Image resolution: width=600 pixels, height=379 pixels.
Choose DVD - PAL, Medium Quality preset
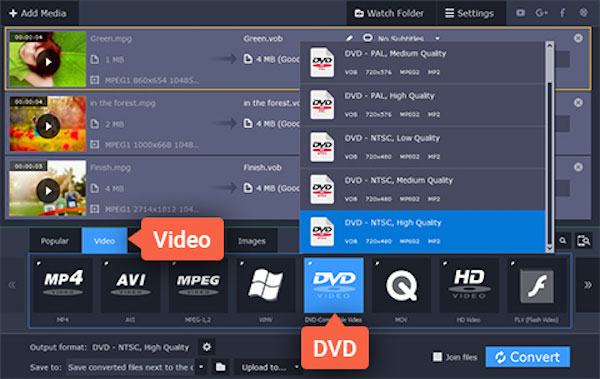422,62
